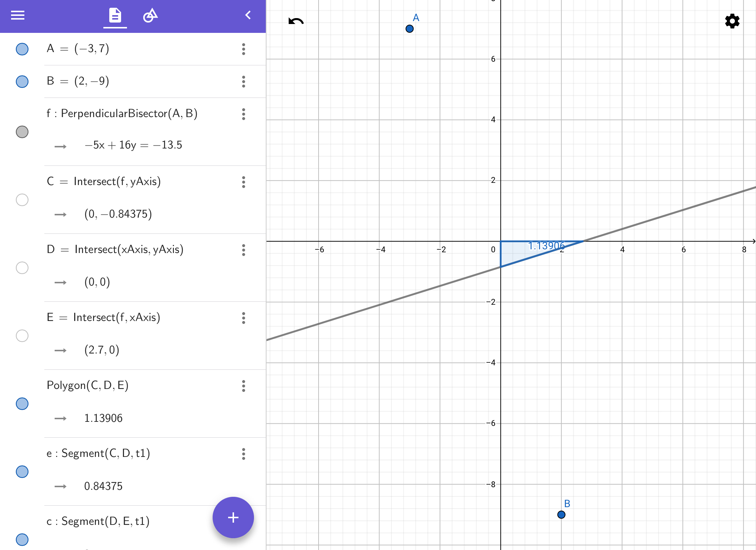This screenshot has height=550, width=756.
Task: Open the hamburger main menu
Action: 17,15
